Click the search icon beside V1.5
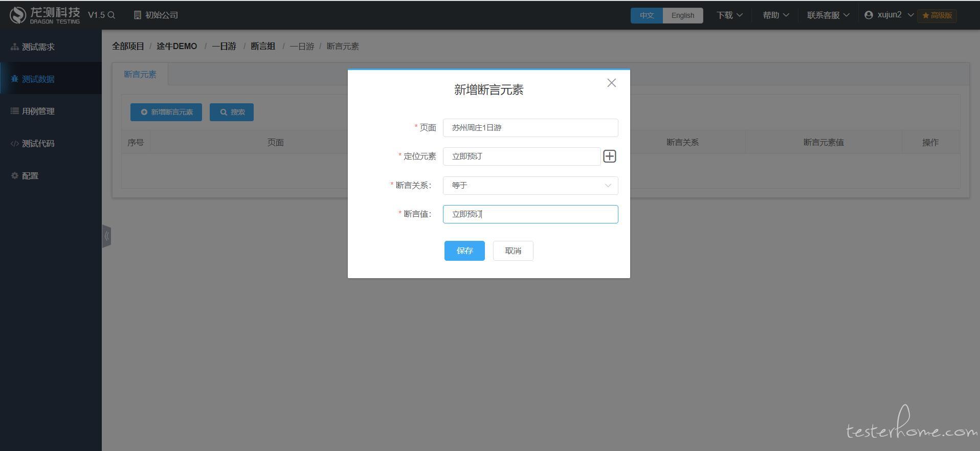The width and height of the screenshot is (980, 451). [x=112, y=15]
